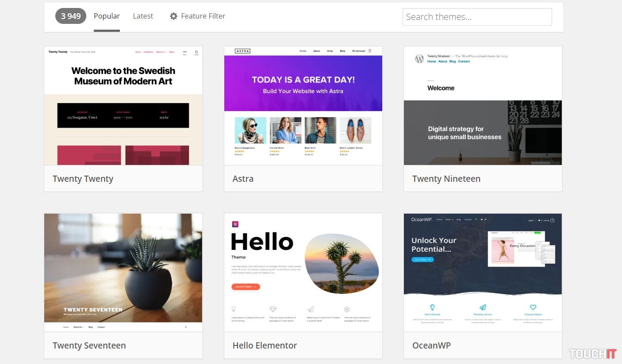Click the paper plane icon in OceanWP preview
The image size is (622, 364).
coord(483,307)
